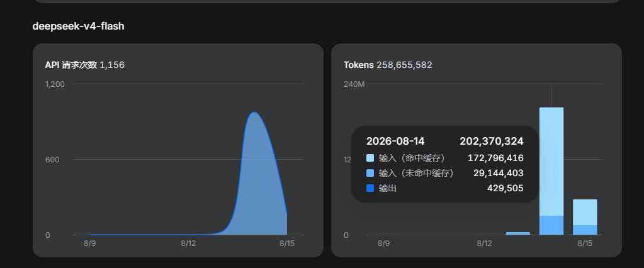Click the deepseek-v4-flash heading
The image size is (644, 268).
point(78,26)
